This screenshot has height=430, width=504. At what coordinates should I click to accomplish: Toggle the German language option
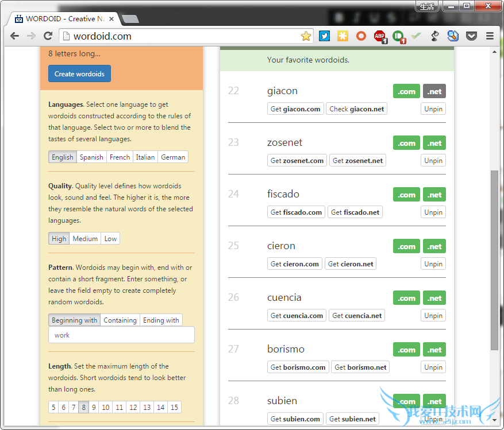tap(173, 157)
